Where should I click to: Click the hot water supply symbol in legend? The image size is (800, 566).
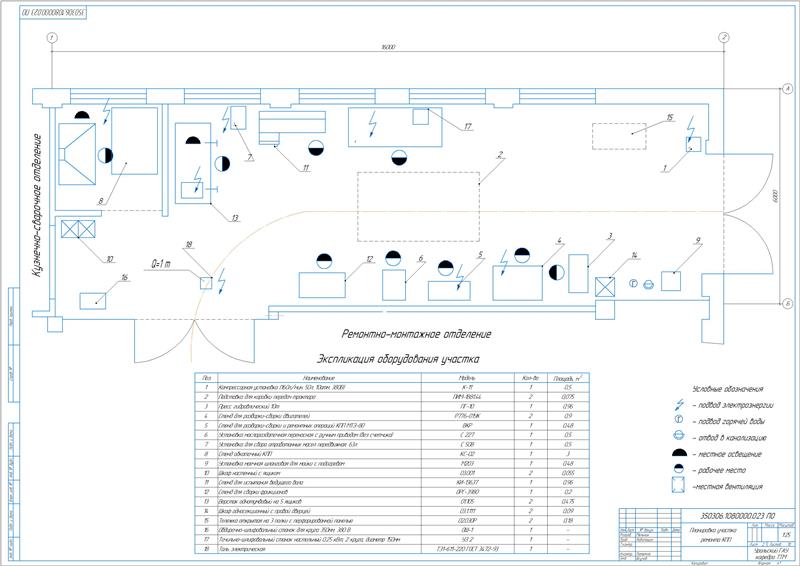pyautogui.click(x=679, y=420)
